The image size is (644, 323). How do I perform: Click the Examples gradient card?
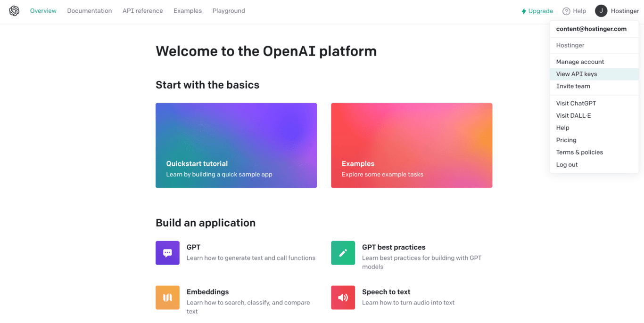click(x=412, y=145)
